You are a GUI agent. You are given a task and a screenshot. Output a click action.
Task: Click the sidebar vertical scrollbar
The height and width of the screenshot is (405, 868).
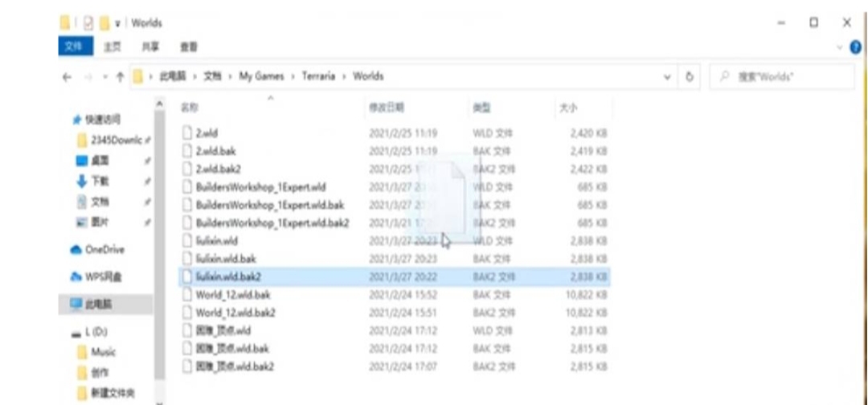[x=159, y=241]
